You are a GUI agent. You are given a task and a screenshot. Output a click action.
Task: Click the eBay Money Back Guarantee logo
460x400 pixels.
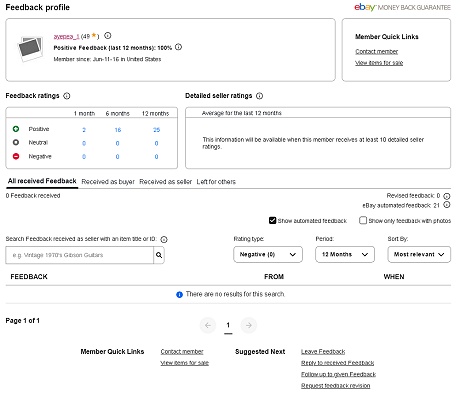pyautogui.click(x=402, y=7)
